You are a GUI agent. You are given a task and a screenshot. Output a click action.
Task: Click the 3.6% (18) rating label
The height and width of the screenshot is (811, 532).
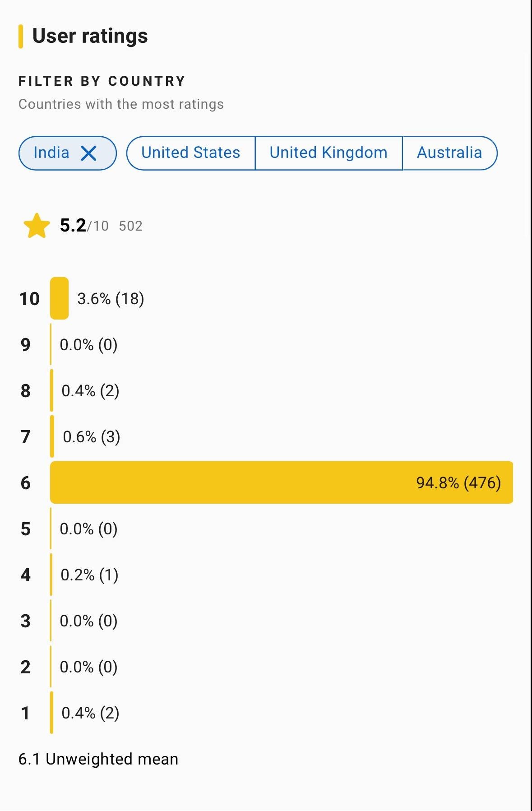pyautogui.click(x=111, y=299)
